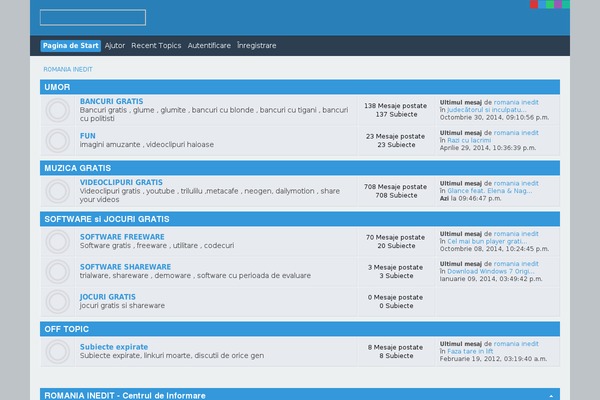Click the board icon beside SOFTWARE FREEWARE
The width and height of the screenshot is (600, 400).
58,242
